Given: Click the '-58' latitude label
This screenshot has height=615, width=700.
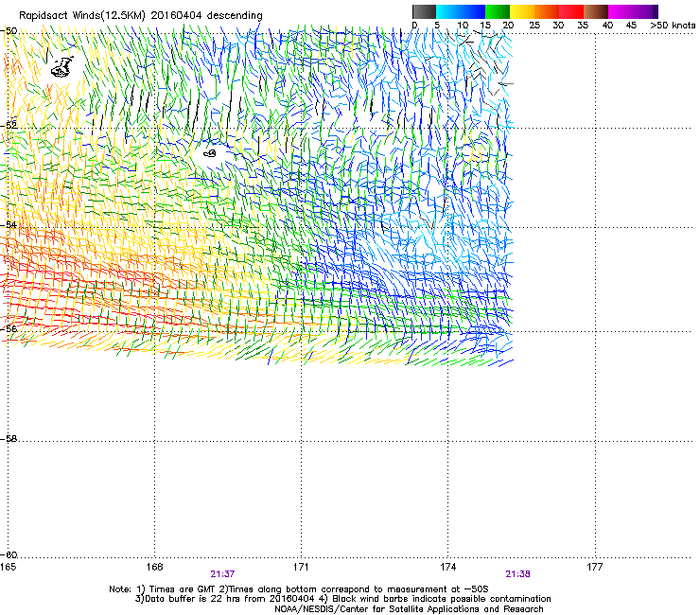Looking at the screenshot, I should click(9, 439).
